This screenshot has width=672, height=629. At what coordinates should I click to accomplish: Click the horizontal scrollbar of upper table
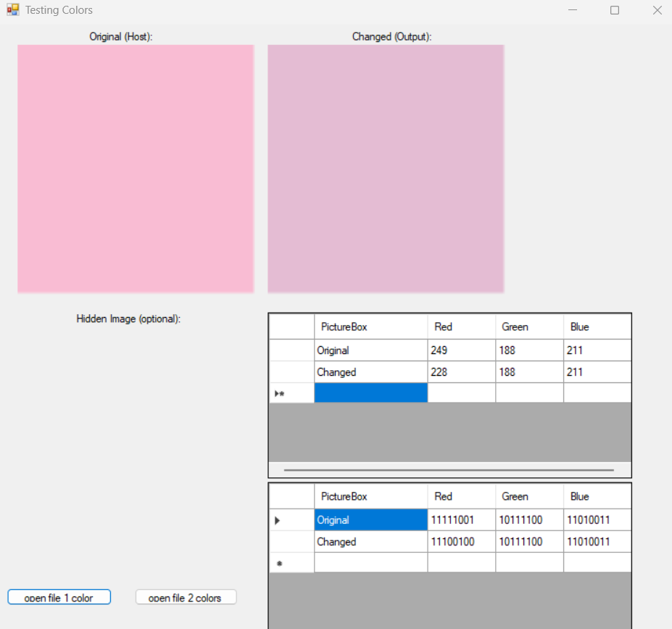[x=449, y=470]
